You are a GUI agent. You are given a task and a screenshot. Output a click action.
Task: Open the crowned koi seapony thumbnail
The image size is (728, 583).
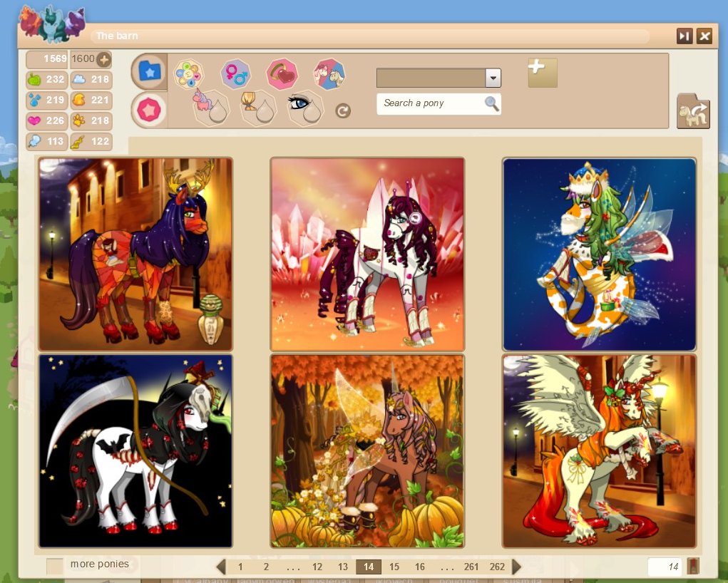(600, 254)
